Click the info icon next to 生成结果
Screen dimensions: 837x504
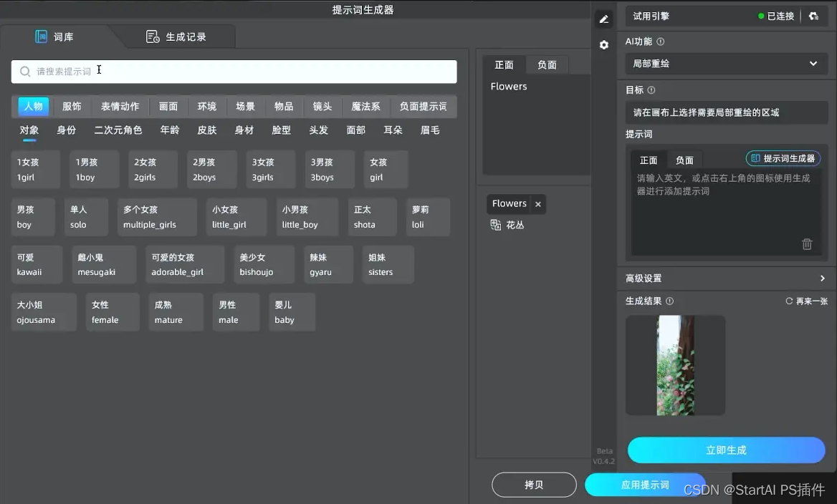pos(670,301)
